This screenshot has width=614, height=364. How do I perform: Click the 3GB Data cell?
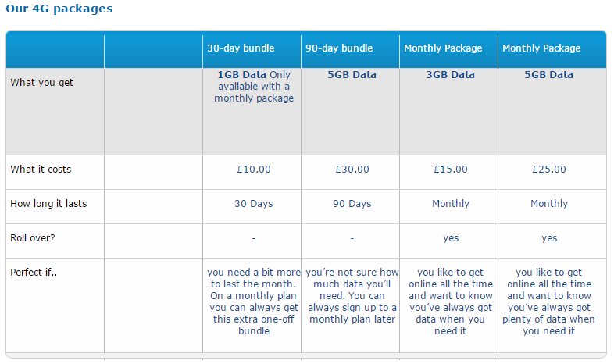[450, 75]
